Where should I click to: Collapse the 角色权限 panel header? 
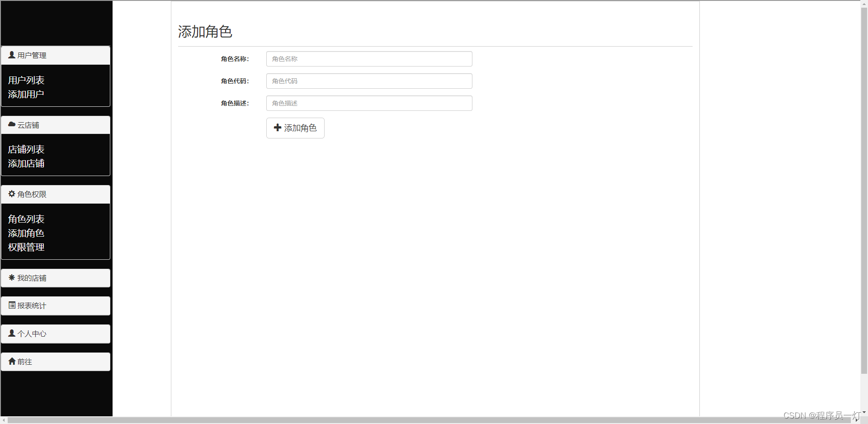coord(56,194)
